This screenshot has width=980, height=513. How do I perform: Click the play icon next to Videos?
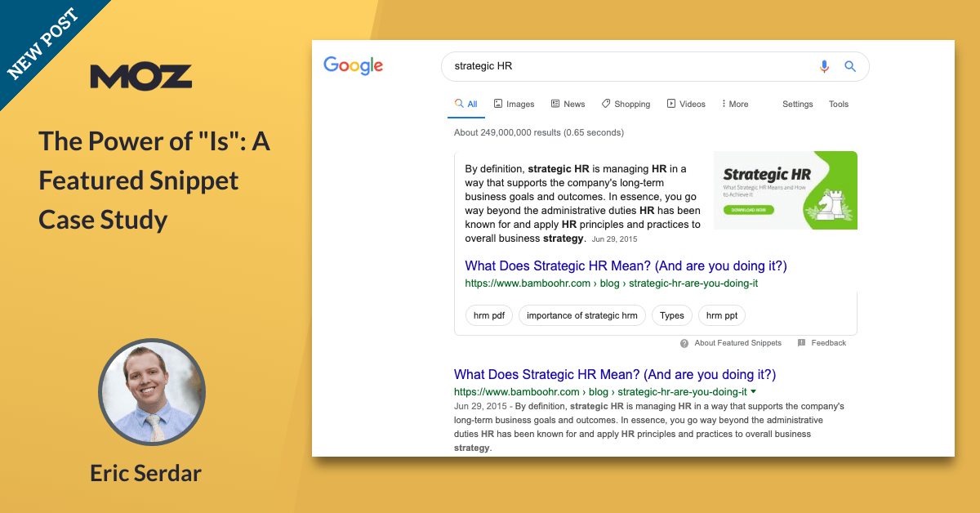pyautogui.click(x=670, y=104)
